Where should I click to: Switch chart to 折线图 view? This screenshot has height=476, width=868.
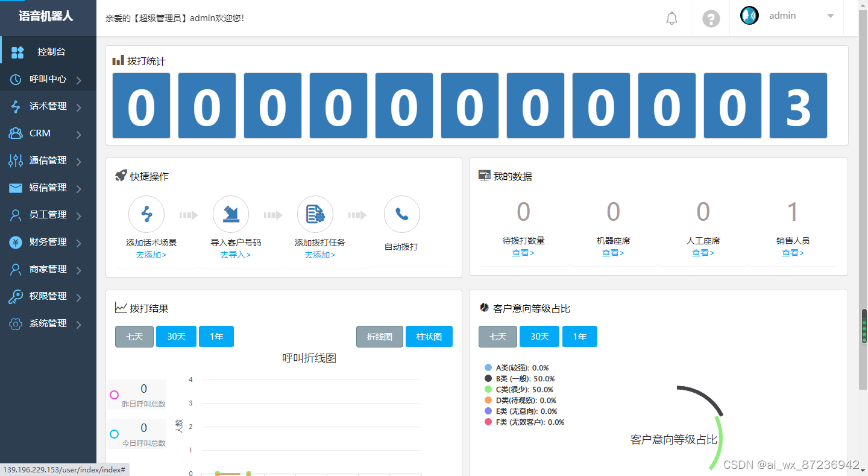380,337
